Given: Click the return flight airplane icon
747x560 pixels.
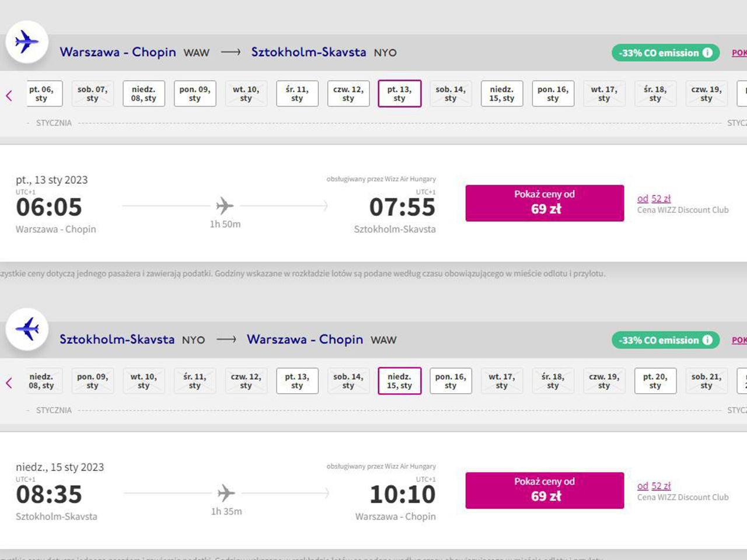Looking at the screenshot, I should click(x=27, y=329).
